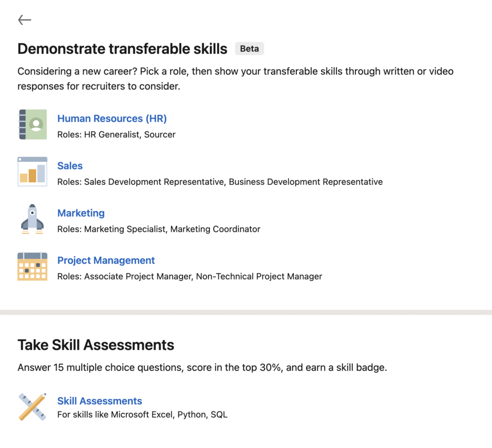Click the HR Generalist, Sourcer roles text
Image resolution: width=492 pixels, height=448 pixels.
[116, 134]
